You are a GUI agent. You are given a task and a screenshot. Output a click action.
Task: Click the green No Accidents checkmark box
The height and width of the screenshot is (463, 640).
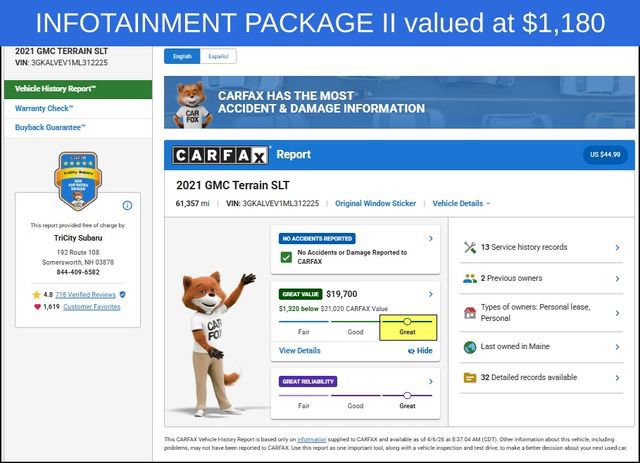286,258
